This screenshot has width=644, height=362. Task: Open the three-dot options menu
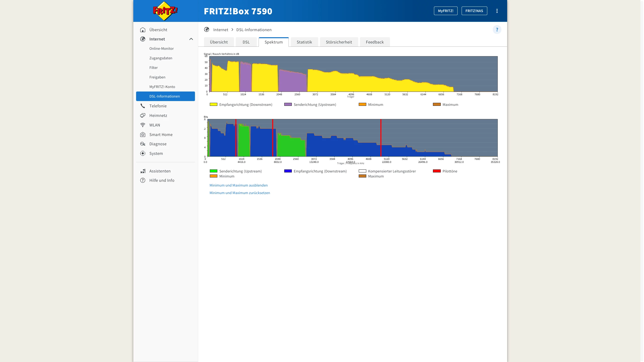point(497,11)
